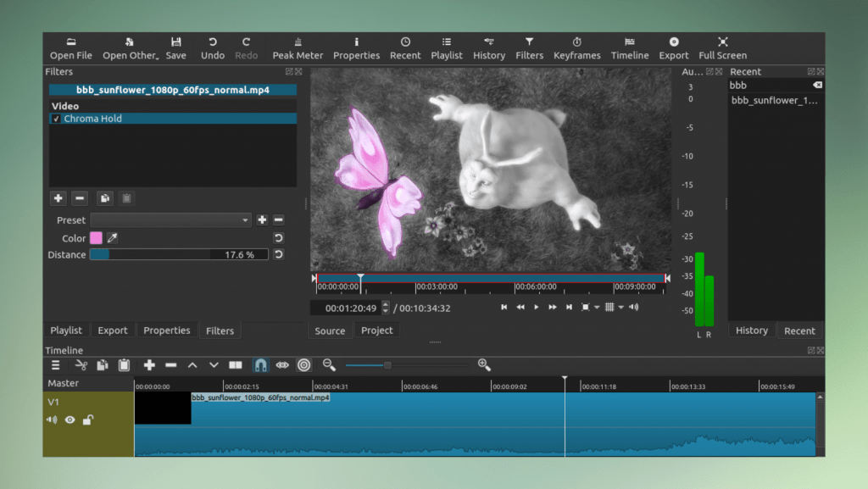Open the Recent panel from toolbar
The image size is (868, 489).
tap(405, 48)
